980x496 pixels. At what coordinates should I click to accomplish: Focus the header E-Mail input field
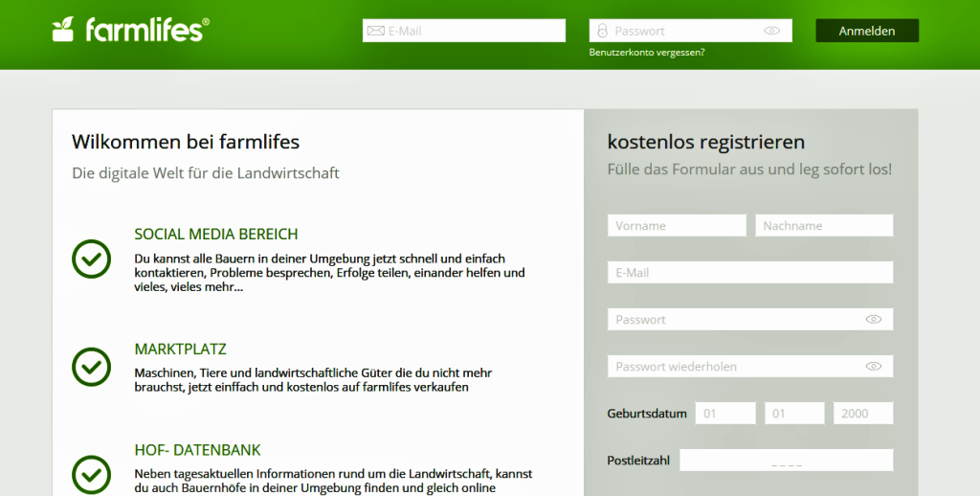tap(464, 31)
